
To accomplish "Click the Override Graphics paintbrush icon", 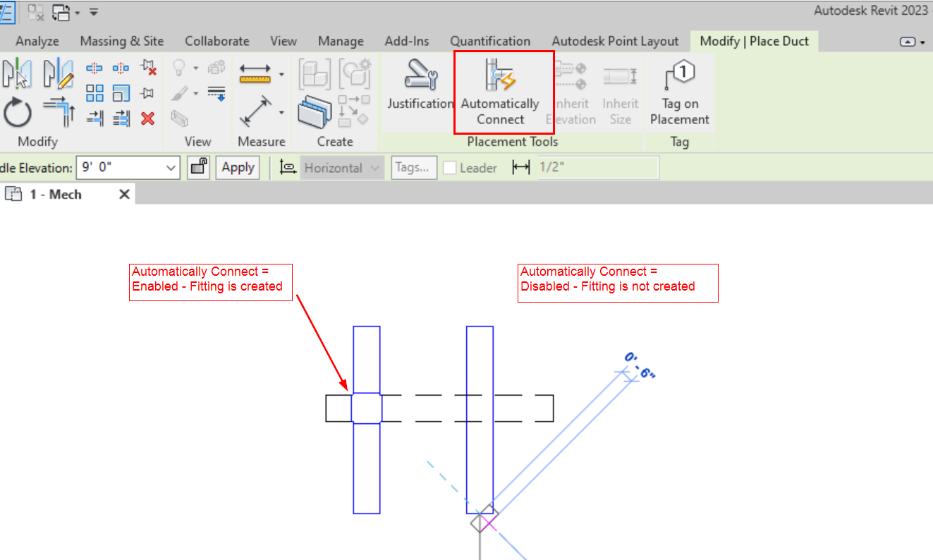I will 180,93.
